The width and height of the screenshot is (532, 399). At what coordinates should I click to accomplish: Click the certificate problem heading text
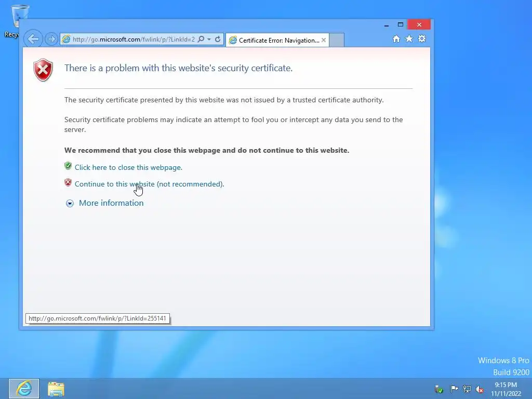tap(179, 68)
